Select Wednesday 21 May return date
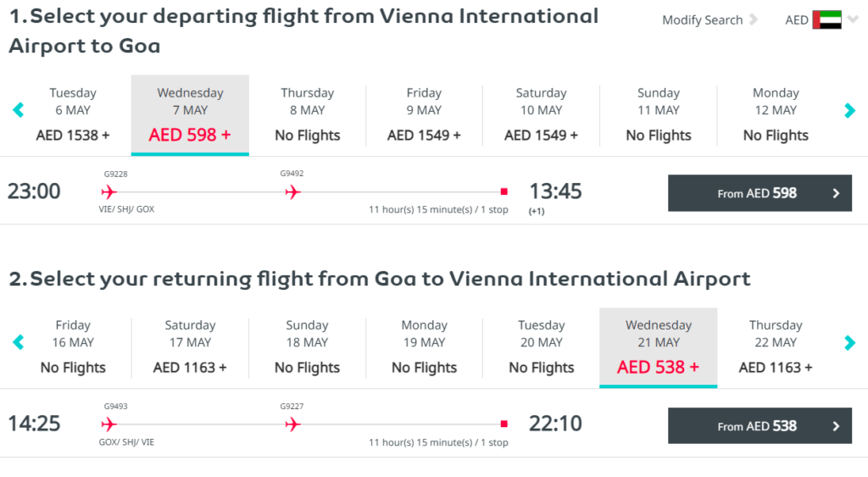Viewport: 868px width, 477px height. (658, 347)
